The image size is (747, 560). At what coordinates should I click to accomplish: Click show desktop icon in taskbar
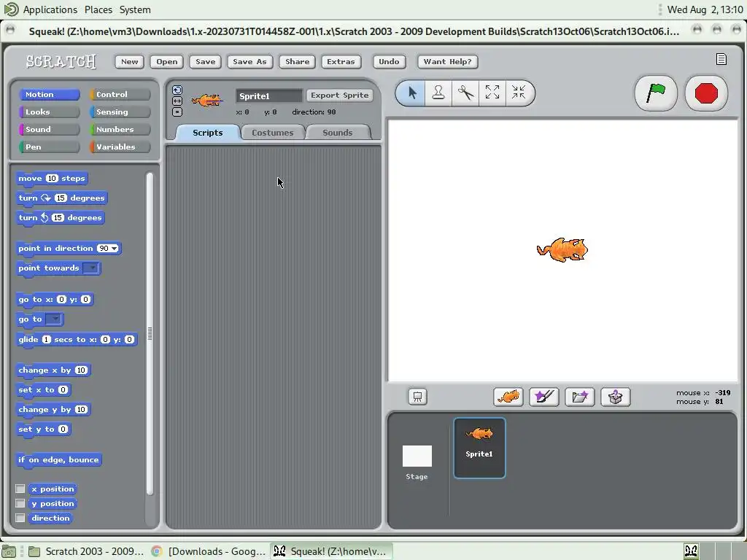pos(9,551)
